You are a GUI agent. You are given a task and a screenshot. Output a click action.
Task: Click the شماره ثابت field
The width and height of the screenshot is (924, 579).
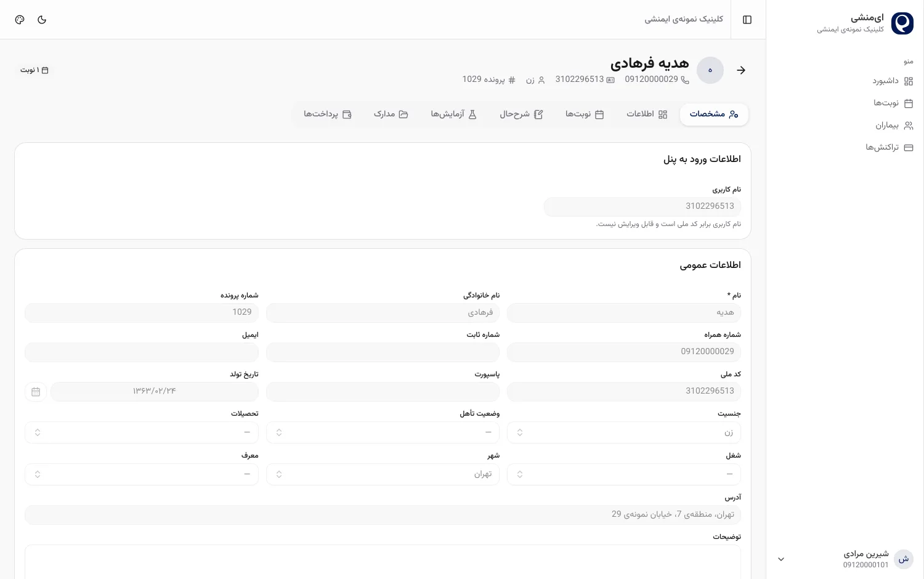383,352
